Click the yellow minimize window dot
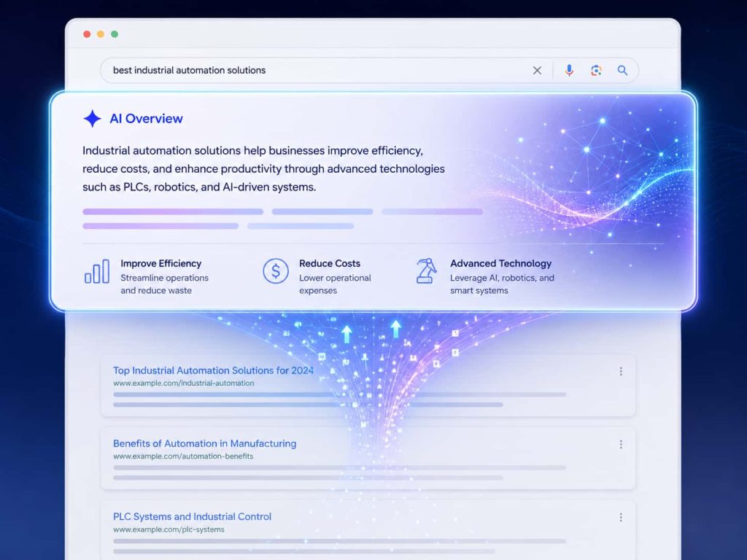This screenshot has height=560, width=747. click(101, 34)
